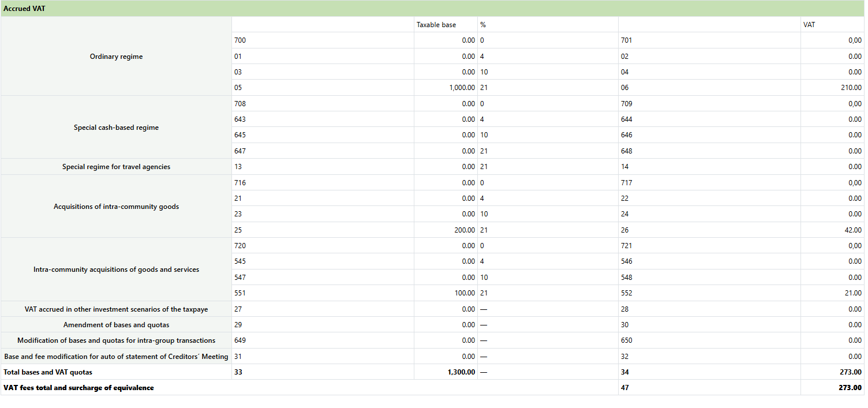Screen dimensions: 868x408
Task: Select VAT fees total and surcharge label
Action: point(78,388)
